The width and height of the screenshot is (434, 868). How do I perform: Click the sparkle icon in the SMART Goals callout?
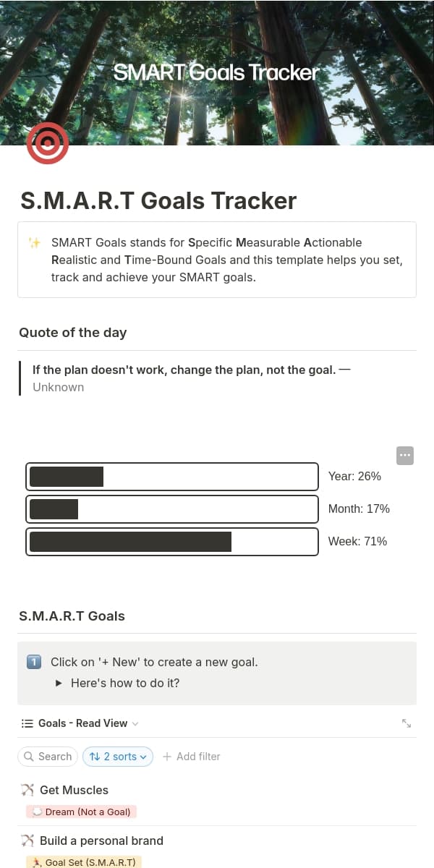[35, 243]
